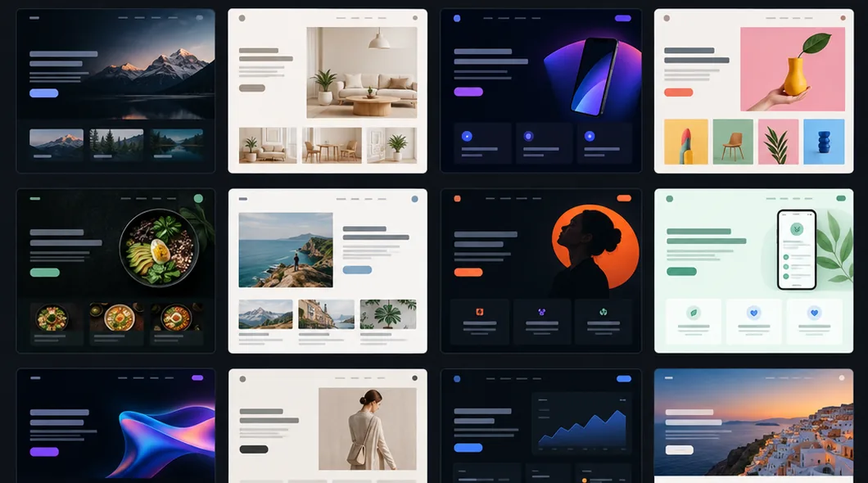Select the dining table thumbnail in interior card
Image resolution: width=868 pixels, height=483 pixels.
332,145
